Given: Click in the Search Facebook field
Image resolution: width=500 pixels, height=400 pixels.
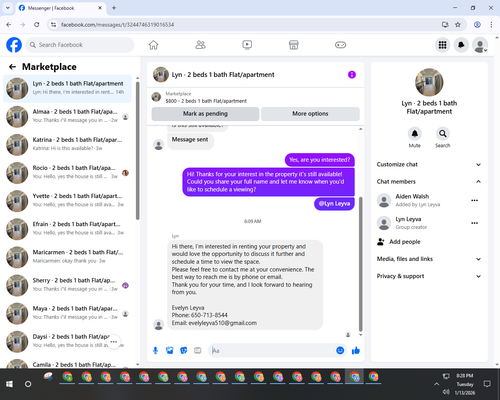Looking at the screenshot, I should pyautogui.click(x=80, y=45).
